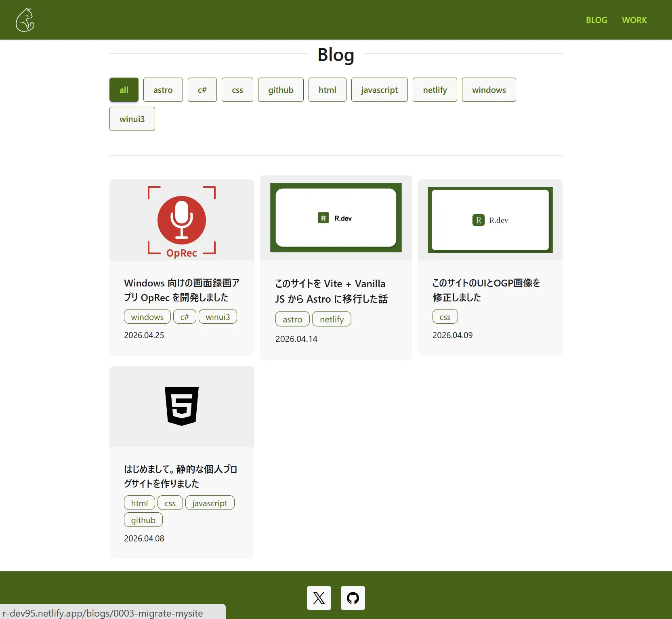The image size is (672, 619).
Task: Click css tag on OGP card
Action: click(x=445, y=317)
